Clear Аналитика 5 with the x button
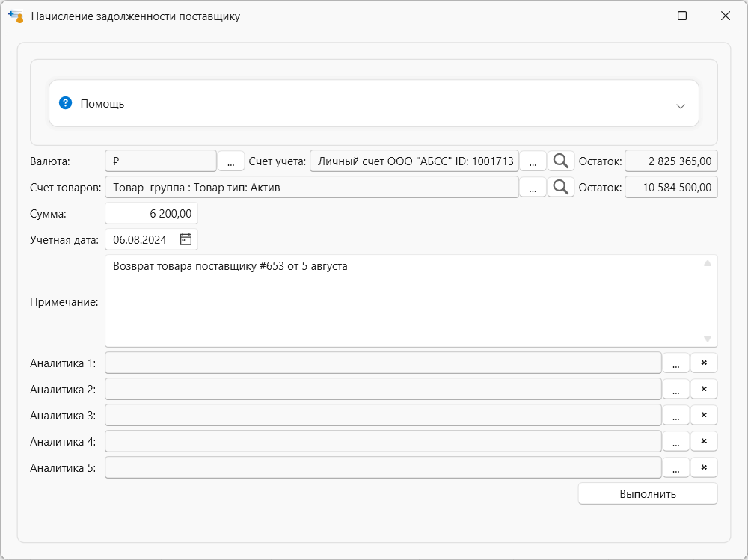748x560 pixels. tap(704, 468)
